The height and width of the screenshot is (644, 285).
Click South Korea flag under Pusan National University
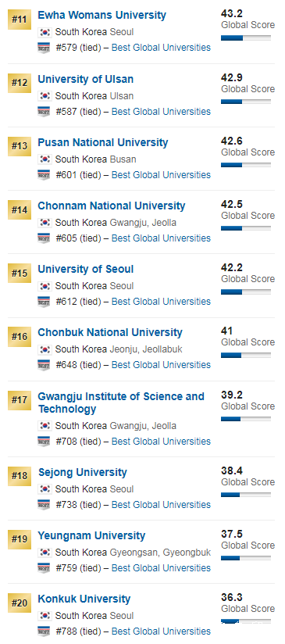pyautogui.click(x=45, y=159)
